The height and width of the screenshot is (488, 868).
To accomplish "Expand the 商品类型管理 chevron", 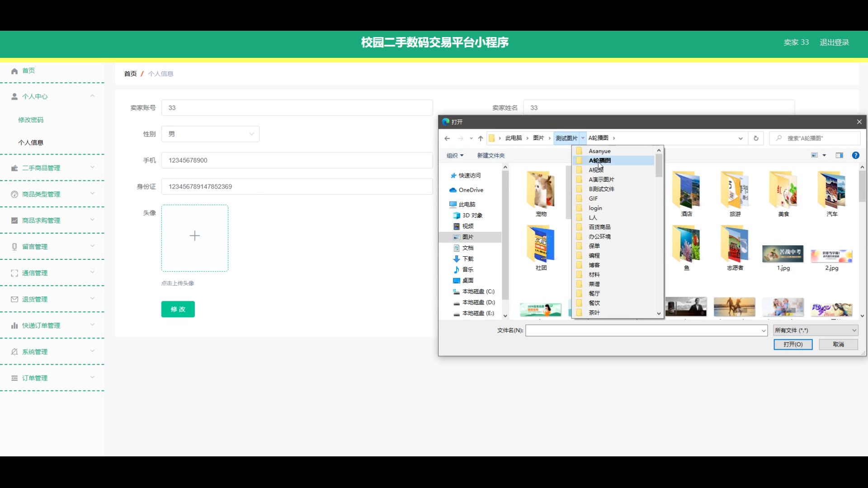I will pyautogui.click(x=92, y=193).
